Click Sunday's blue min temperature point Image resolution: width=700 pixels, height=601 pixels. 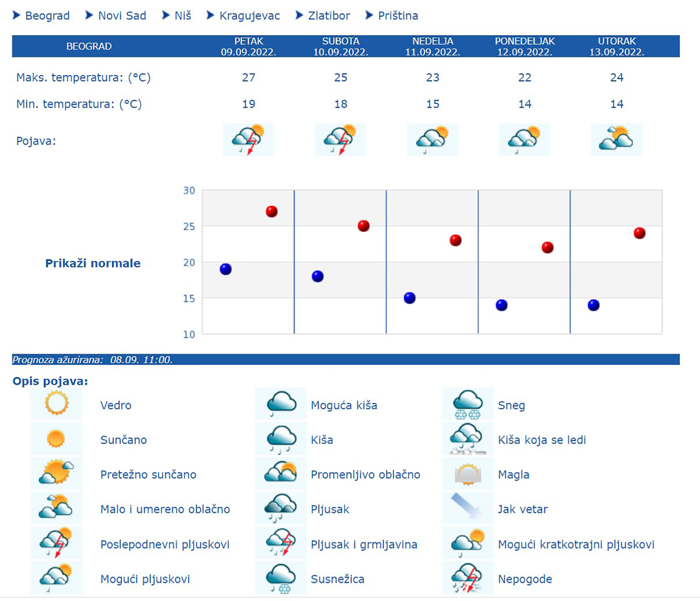tap(409, 298)
